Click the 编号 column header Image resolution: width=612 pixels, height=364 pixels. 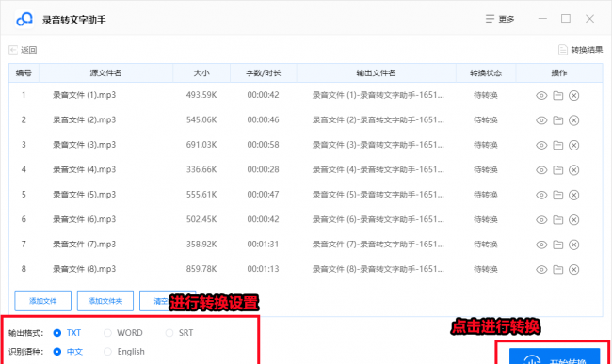(24, 72)
